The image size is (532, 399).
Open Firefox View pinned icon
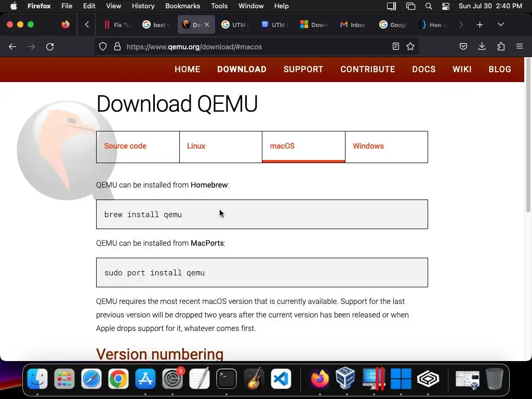pos(65,24)
